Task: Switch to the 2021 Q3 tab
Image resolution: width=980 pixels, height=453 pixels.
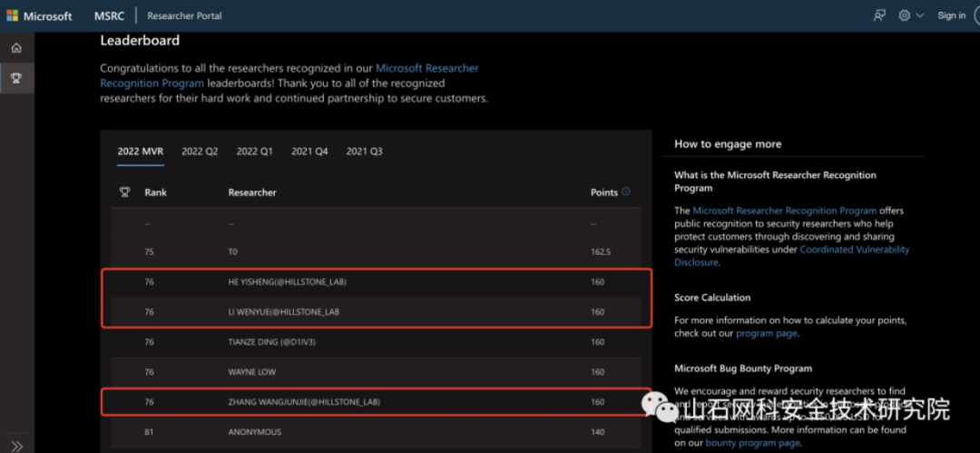Action: [x=365, y=152]
